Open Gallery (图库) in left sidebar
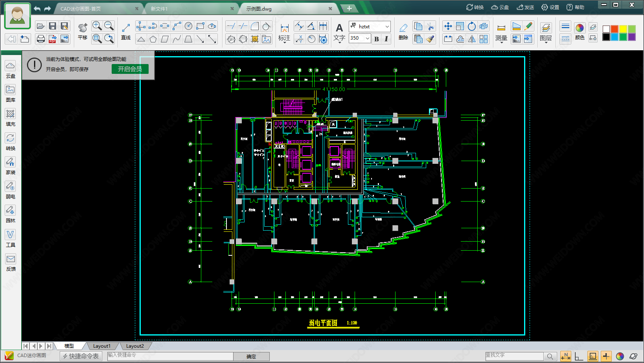This screenshot has width=644, height=363. coord(11,94)
